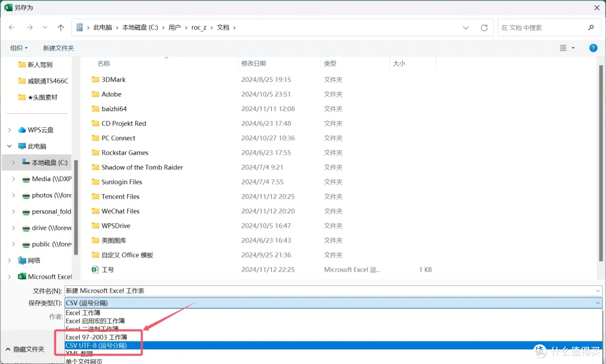606x364 pixels.
Task: Select personal_fold network drive
Action: [47, 211]
